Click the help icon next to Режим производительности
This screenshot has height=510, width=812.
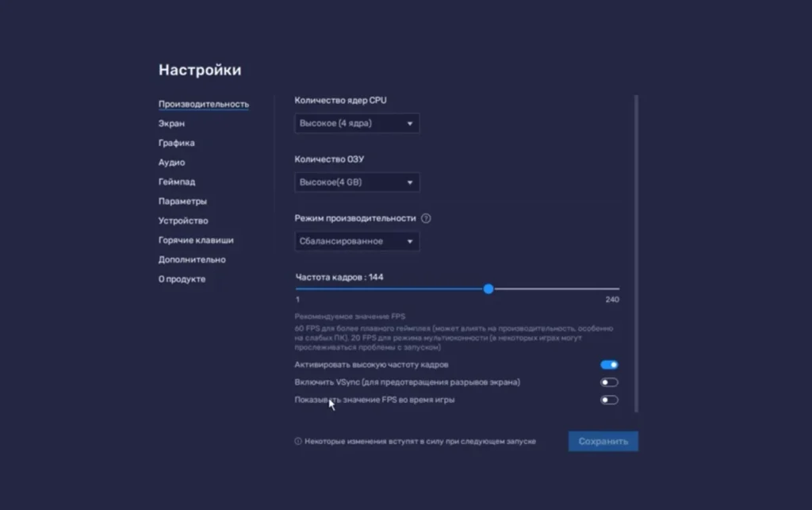tap(426, 219)
